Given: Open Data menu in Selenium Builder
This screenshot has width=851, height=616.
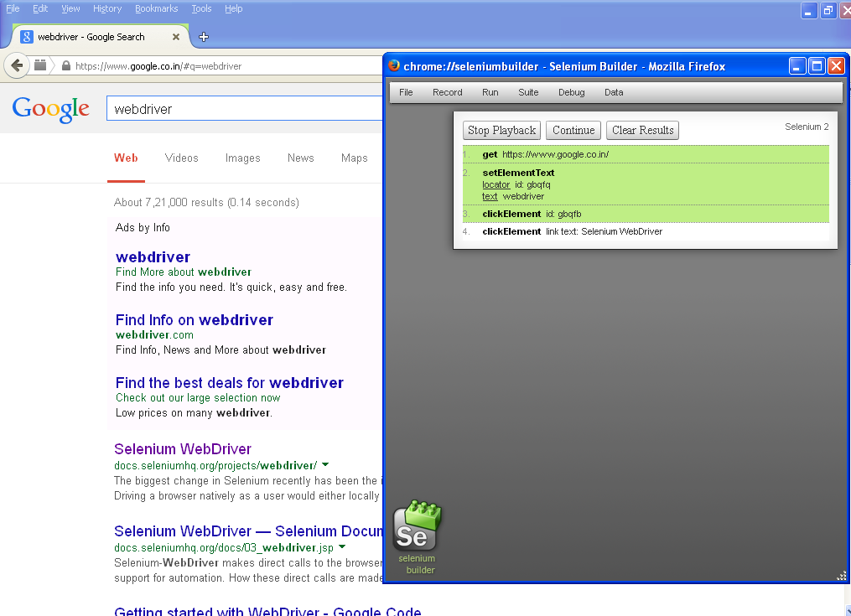Looking at the screenshot, I should 614,92.
